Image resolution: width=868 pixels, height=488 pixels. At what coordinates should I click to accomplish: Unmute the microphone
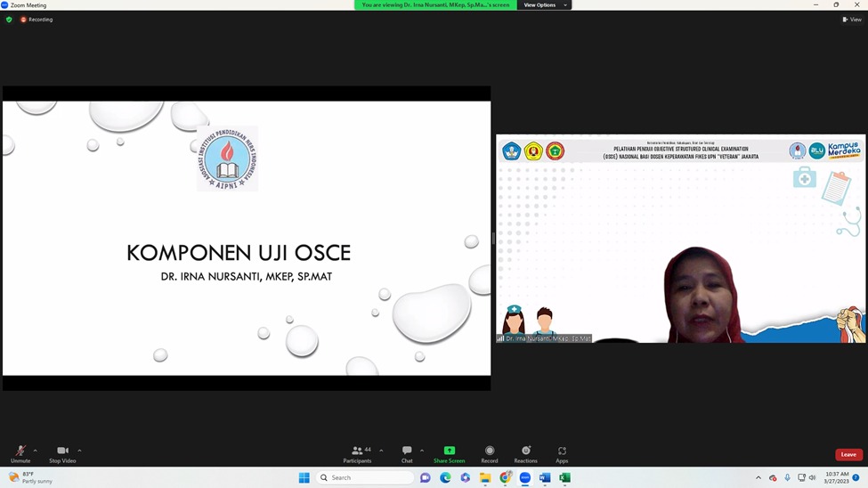pyautogui.click(x=20, y=453)
